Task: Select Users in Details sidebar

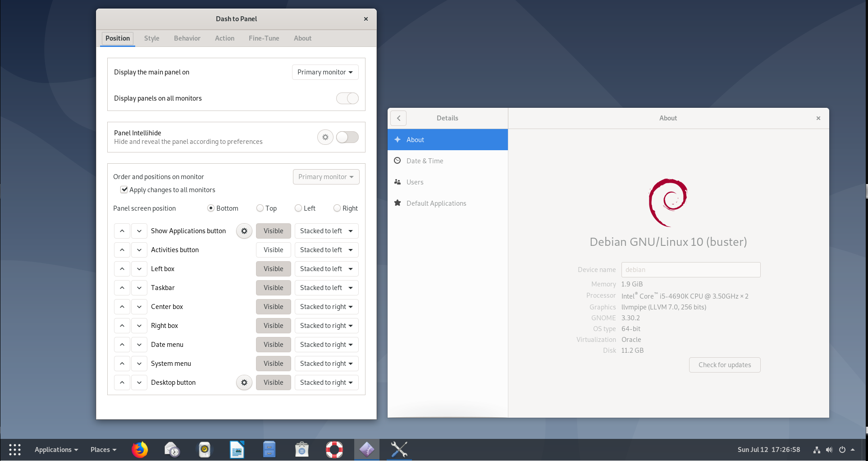Action: [x=448, y=182]
